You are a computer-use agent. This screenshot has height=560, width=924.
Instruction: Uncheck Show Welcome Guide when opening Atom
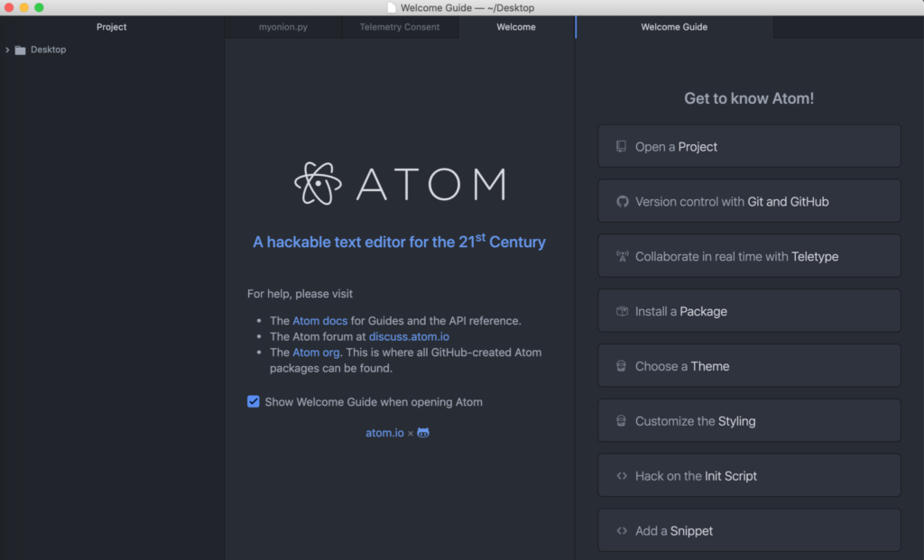pyautogui.click(x=254, y=401)
